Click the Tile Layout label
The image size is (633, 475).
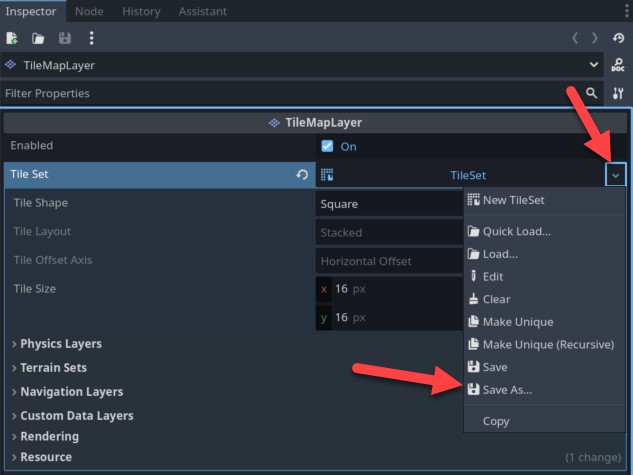(42, 231)
